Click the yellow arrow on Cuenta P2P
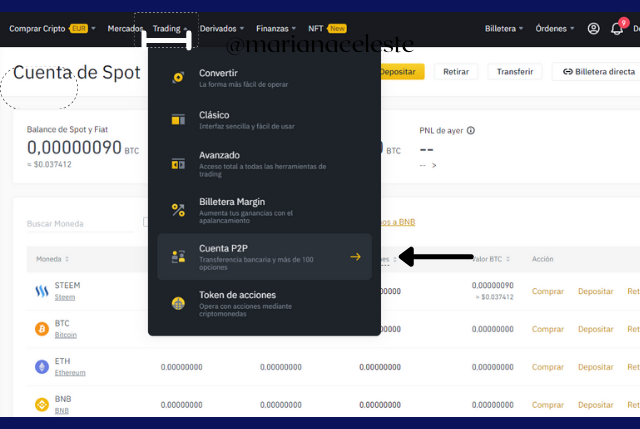 (356, 257)
